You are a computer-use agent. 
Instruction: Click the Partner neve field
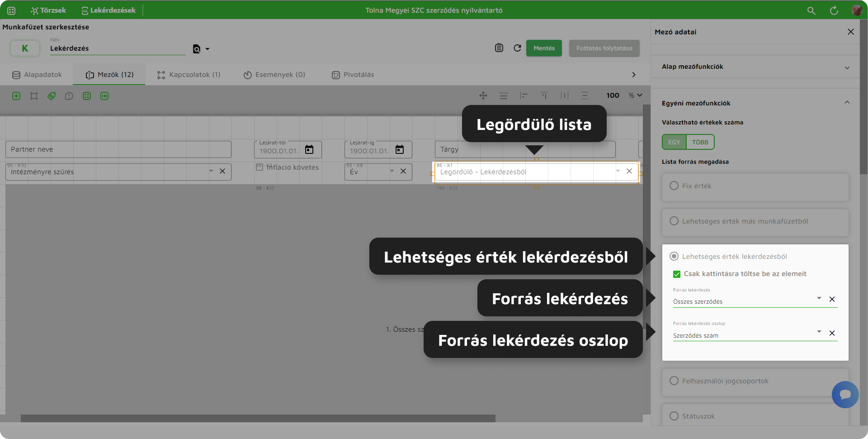pyautogui.click(x=118, y=149)
